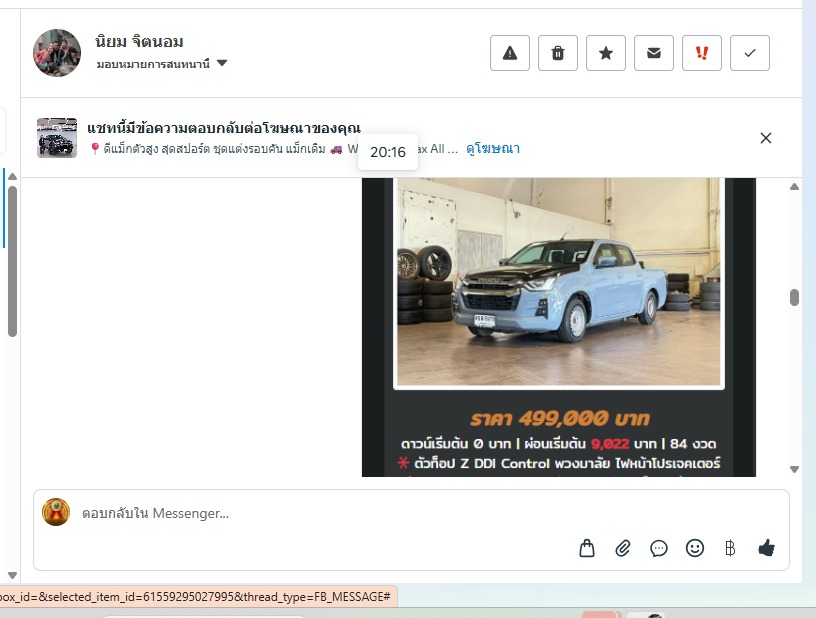816x618 pixels.
Task: Send a thumbs-up like
Action: [x=767, y=548]
